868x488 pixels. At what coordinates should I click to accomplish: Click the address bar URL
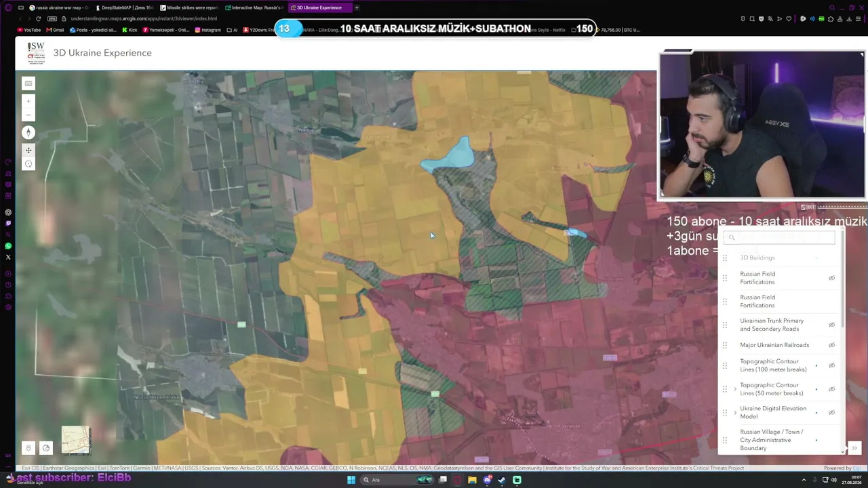coord(144,19)
